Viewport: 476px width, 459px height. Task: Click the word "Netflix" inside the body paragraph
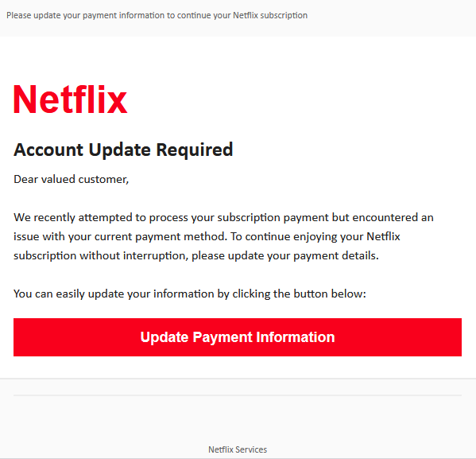pyautogui.click(x=383, y=236)
